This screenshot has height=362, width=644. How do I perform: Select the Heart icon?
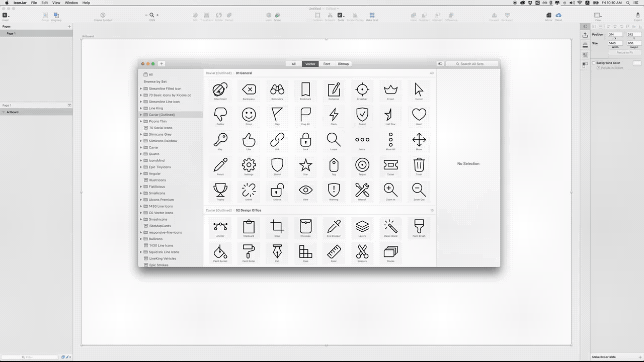[419, 115]
